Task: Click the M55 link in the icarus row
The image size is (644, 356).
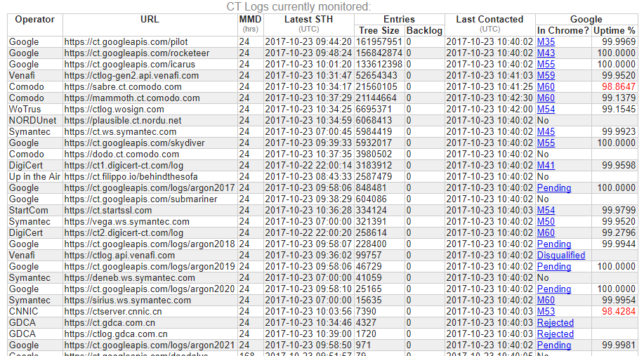Action: click(x=546, y=65)
